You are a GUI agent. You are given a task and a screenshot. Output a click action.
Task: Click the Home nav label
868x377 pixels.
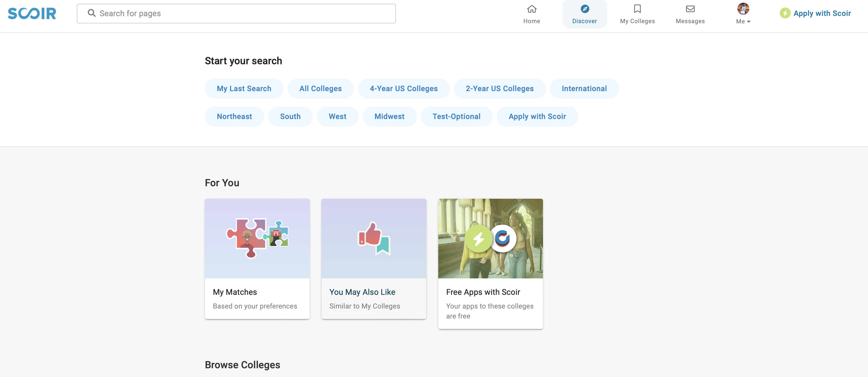pyautogui.click(x=532, y=21)
